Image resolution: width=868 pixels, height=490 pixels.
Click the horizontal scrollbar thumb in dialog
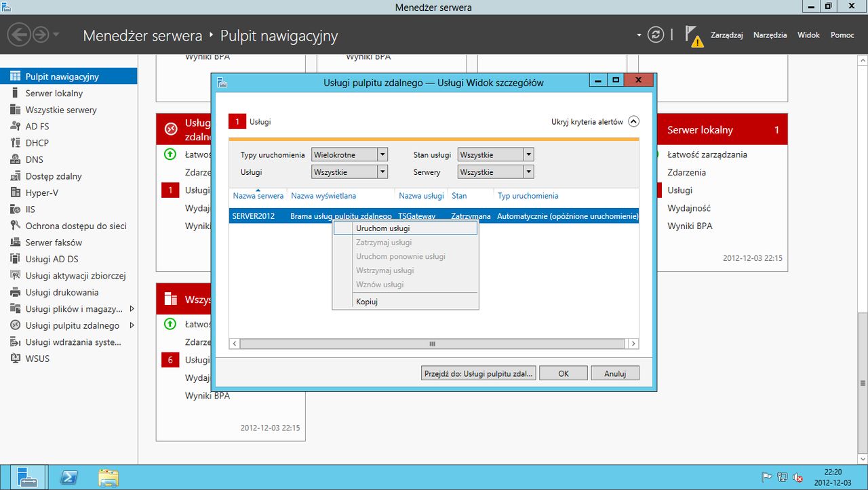432,344
